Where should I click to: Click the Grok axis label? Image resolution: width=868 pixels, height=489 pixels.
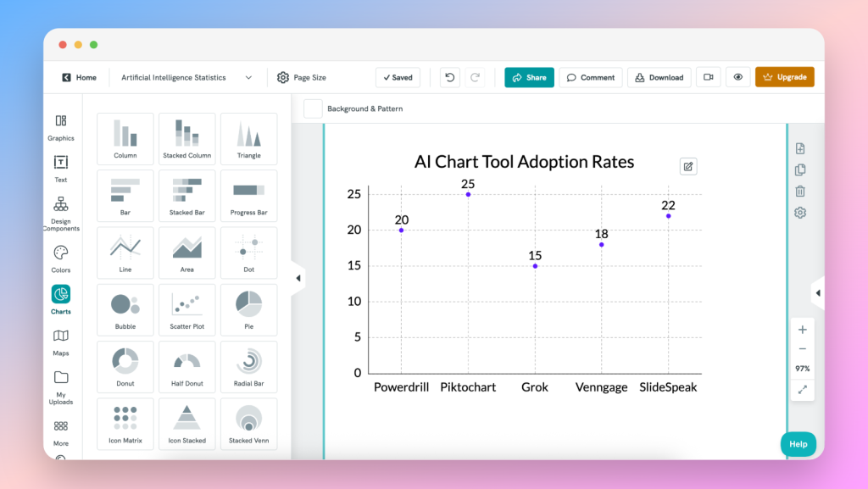(x=535, y=387)
